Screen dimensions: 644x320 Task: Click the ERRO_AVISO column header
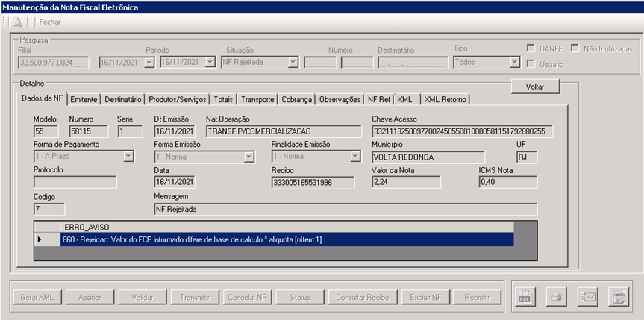point(287,228)
